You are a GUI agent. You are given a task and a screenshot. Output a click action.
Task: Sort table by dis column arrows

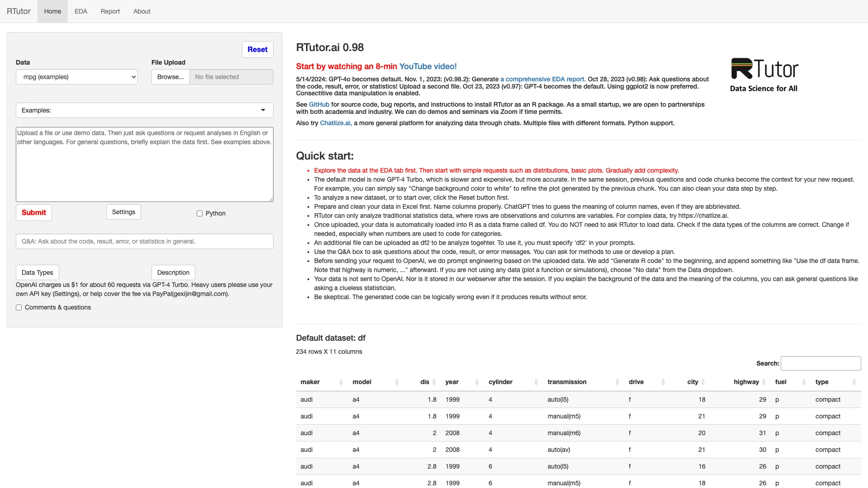[434, 382]
